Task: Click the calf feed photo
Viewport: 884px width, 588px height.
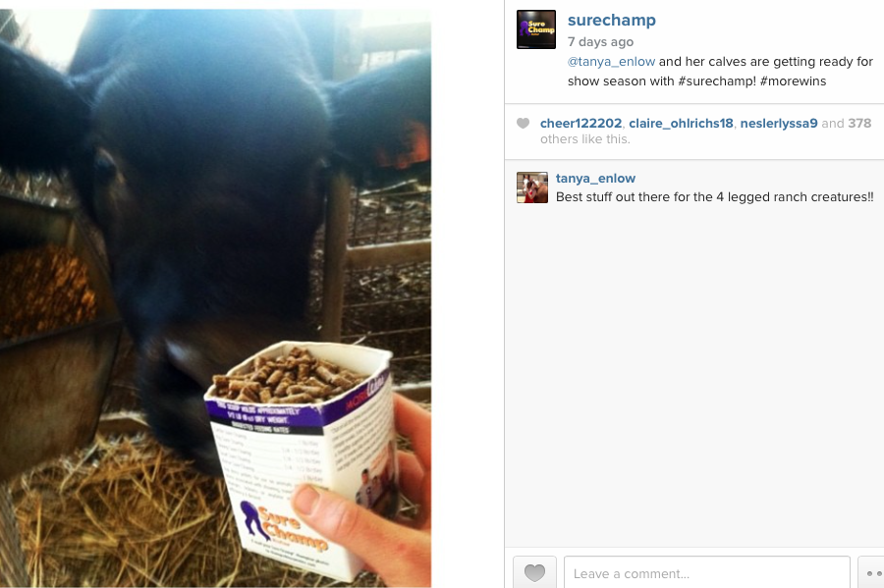Action: [216, 298]
